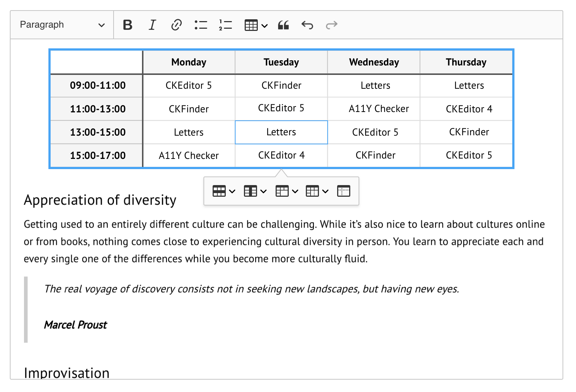The image size is (576, 392).
Task: Open the Insert table dropdown arrow
Action: click(x=265, y=25)
